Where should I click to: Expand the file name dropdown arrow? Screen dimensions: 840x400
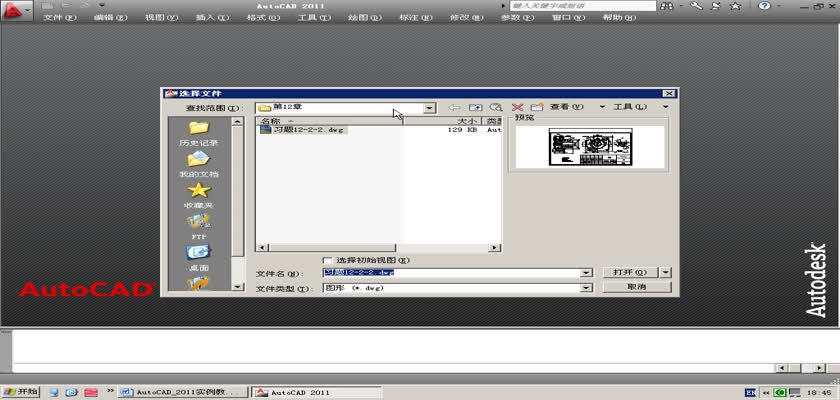click(x=587, y=273)
